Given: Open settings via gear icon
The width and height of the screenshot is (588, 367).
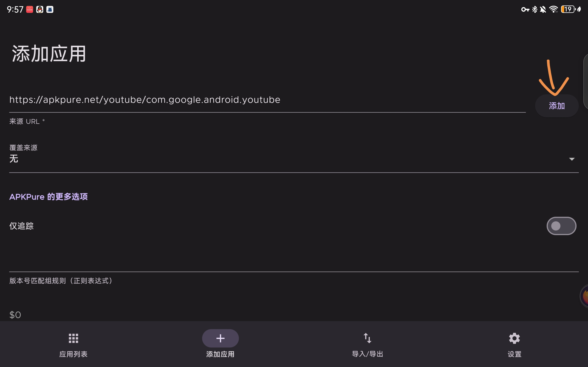Looking at the screenshot, I should click(x=514, y=338).
